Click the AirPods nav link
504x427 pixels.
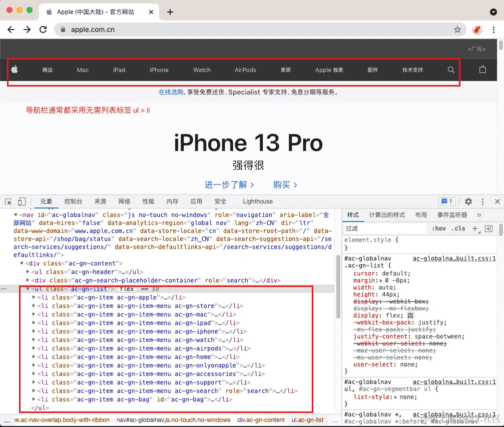click(245, 70)
